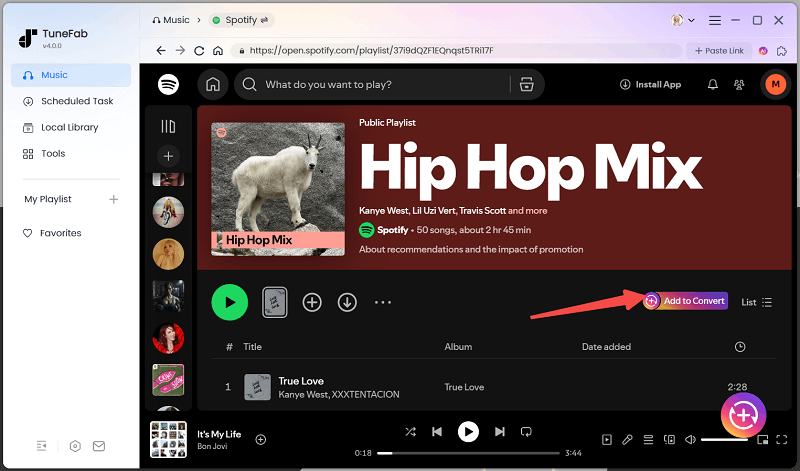
Task: Mute the volume speaker icon
Action: click(x=689, y=439)
